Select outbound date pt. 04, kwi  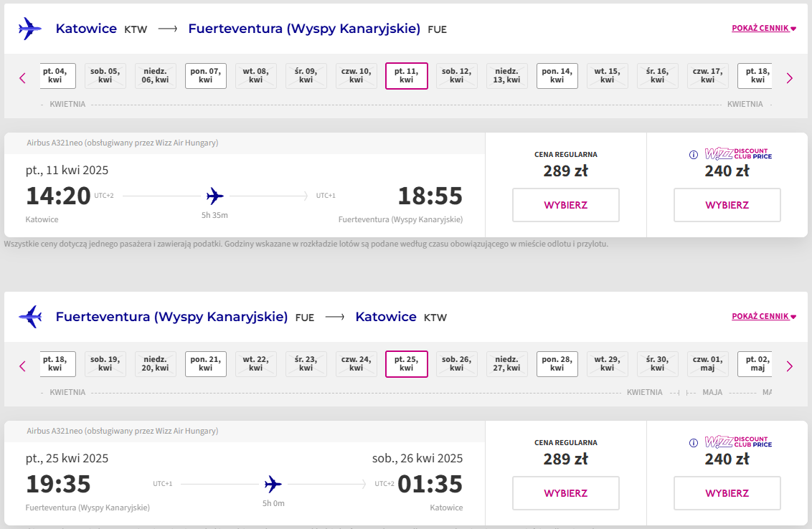[x=57, y=76]
